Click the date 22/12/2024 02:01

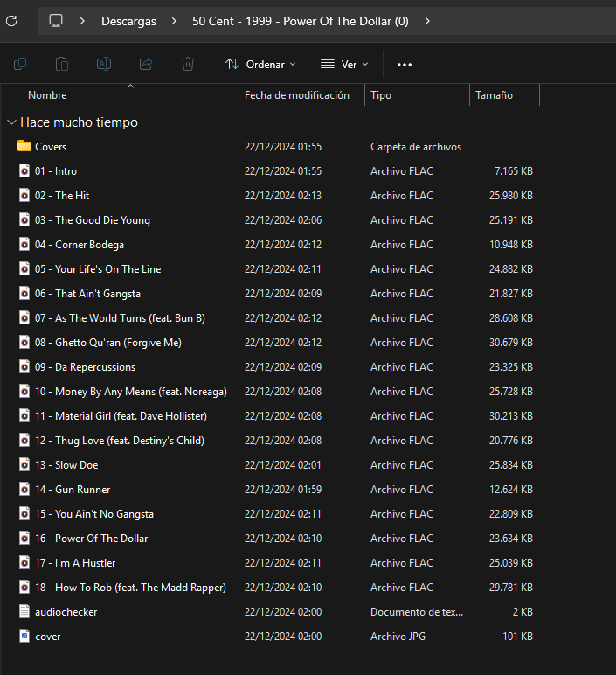coord(283,465)
